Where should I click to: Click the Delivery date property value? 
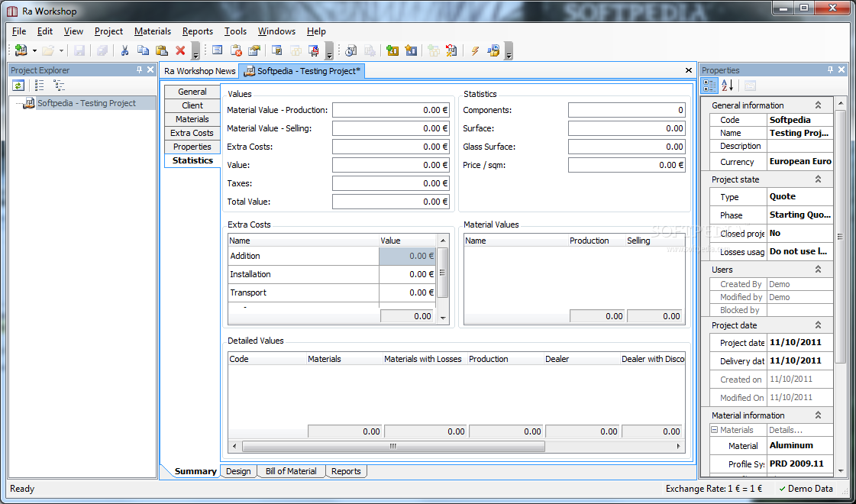pyautogui.click(x=800, y=361)
